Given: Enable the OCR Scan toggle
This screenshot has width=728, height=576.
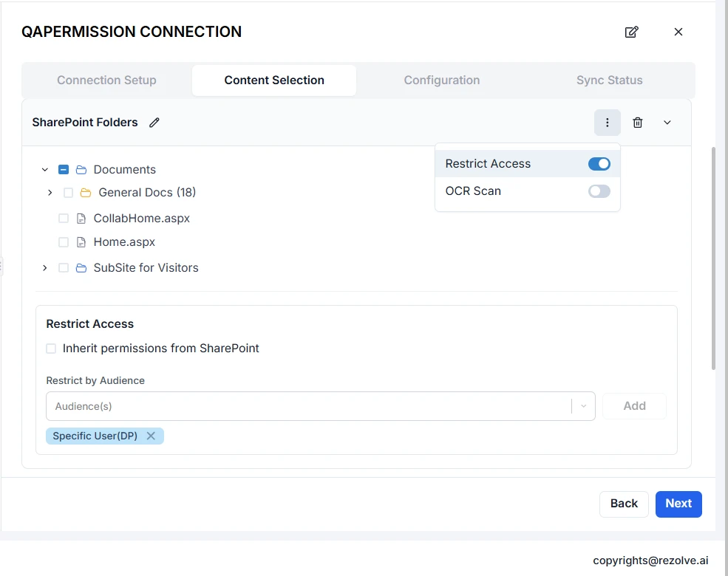Looking at the screenshot, I should point(599,191).
